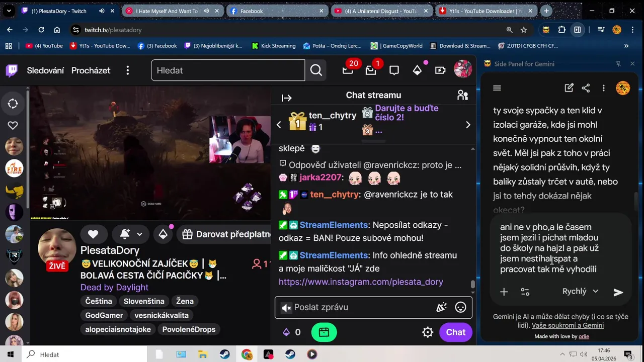
Task: Open the Twitch ad-free ticket icon
Action: (440, 70)
